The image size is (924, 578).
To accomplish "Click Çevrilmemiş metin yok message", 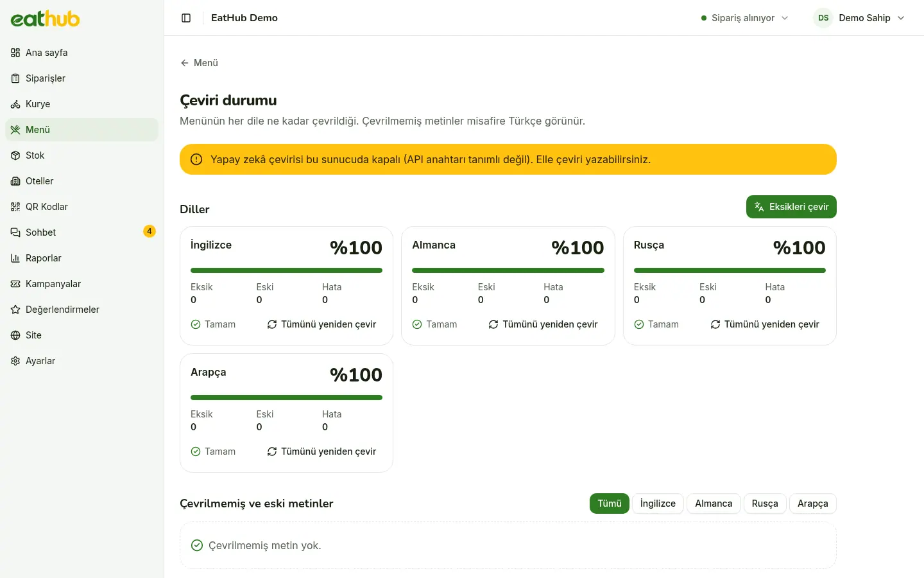I will coord(264,545).
